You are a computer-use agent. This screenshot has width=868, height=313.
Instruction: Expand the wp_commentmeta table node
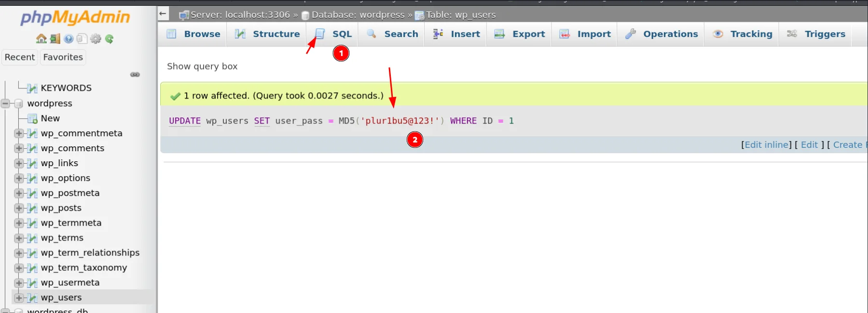[x=19, y=133]
